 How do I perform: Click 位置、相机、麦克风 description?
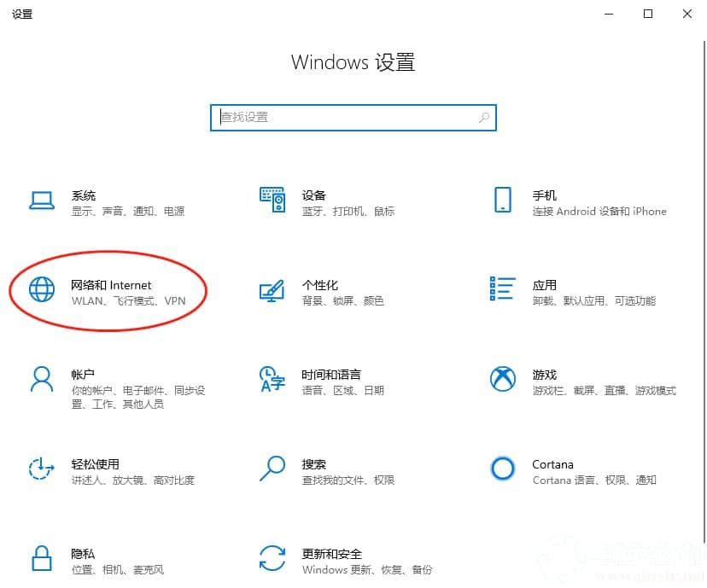(x=118, y=570)
